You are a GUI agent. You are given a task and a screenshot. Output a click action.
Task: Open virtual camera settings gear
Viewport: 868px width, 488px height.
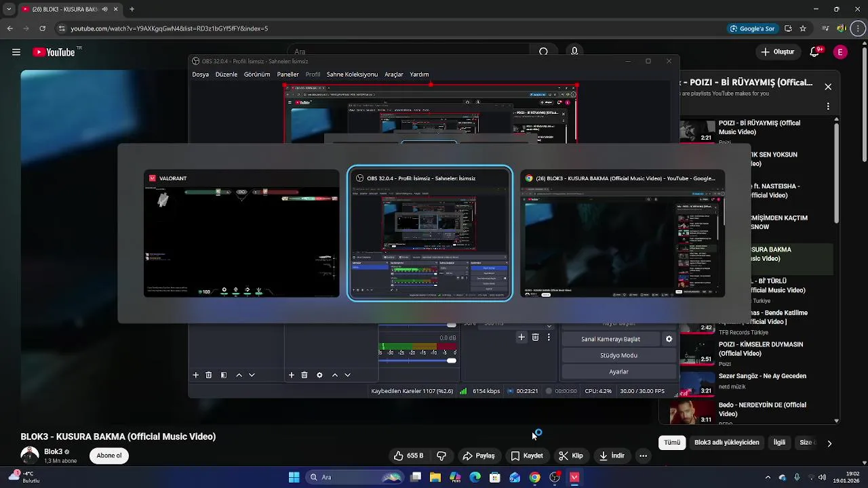[669, 339]
